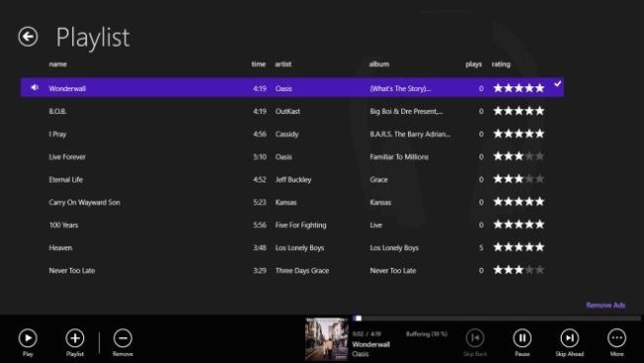Set star rating on Live Forever row
Viewport: 644px width, 363px height.
click(x=519, y=157)
